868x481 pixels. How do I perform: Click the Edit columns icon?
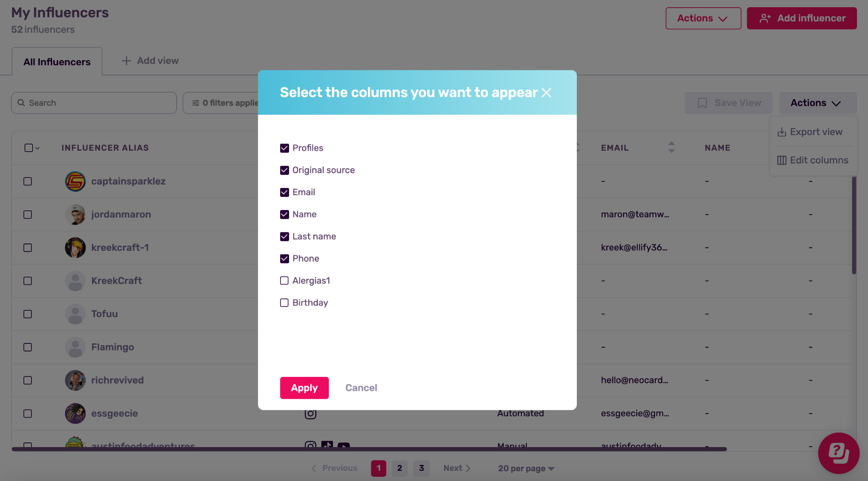782,160
